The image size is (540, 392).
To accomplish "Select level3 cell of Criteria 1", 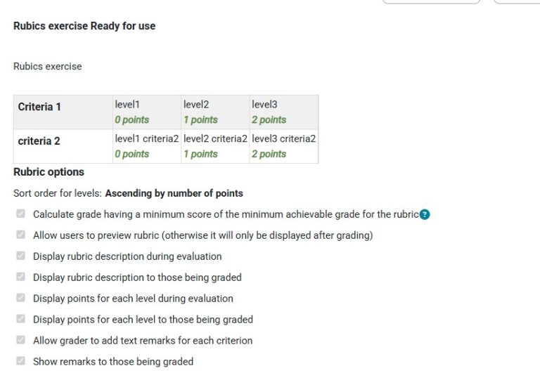I will tap(283, 112).
